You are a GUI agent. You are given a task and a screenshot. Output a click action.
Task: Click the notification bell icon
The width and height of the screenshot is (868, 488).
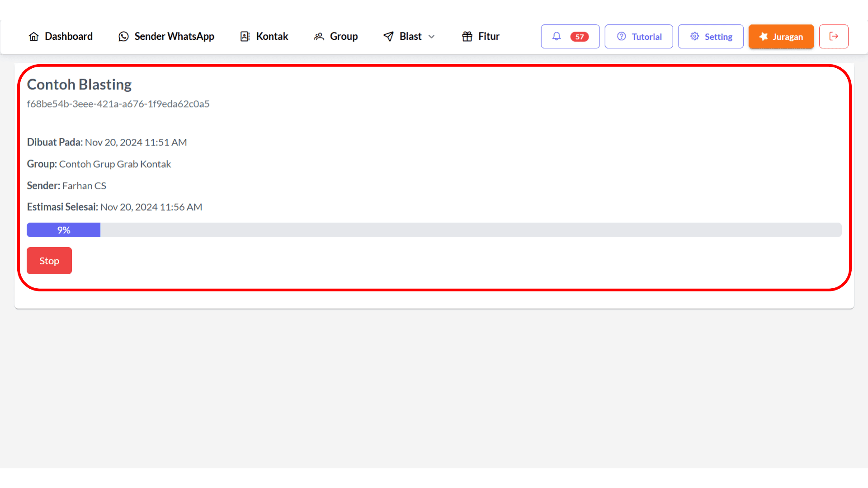click(x=557, y=36)
